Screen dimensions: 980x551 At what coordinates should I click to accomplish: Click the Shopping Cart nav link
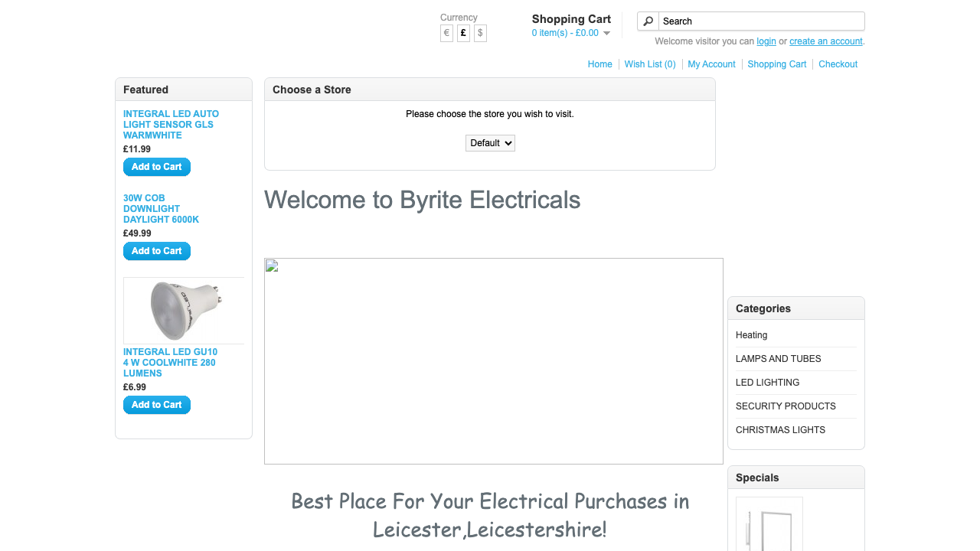(x=776, y=64)
